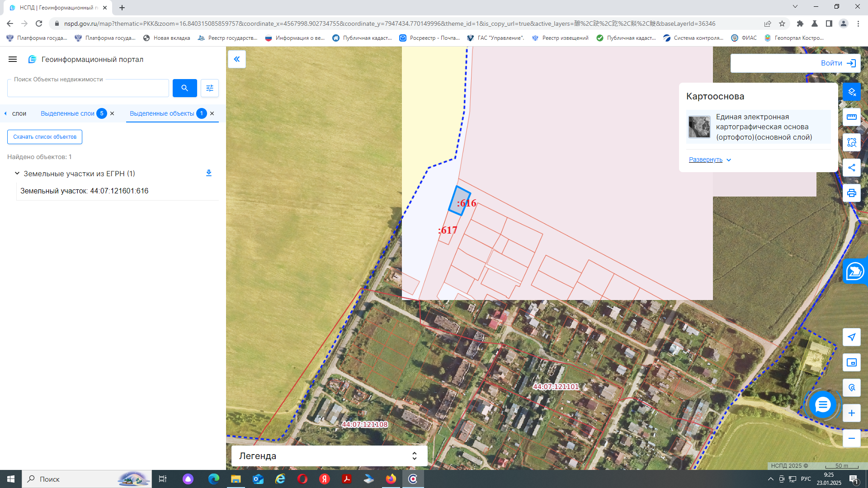Image resolution: width=868 pixels, height=488 pixels.
Task: Click the Войти login button
Action: [796, 63]
